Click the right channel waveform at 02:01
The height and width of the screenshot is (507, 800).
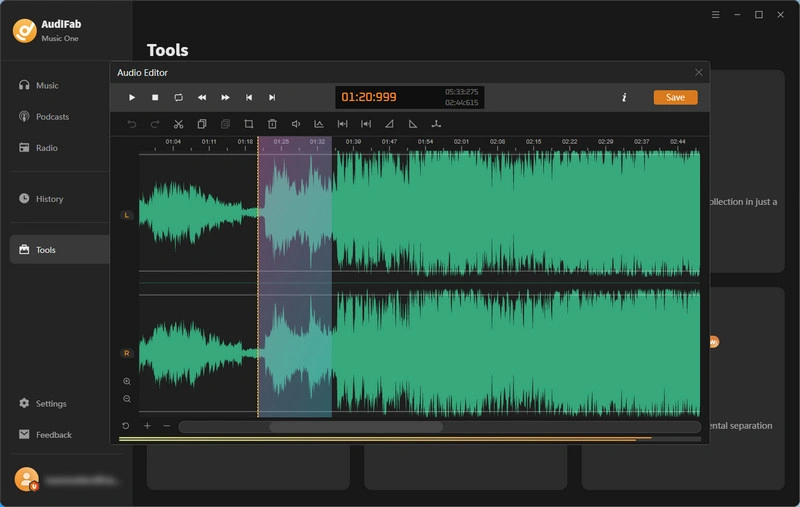coord(461,352)
